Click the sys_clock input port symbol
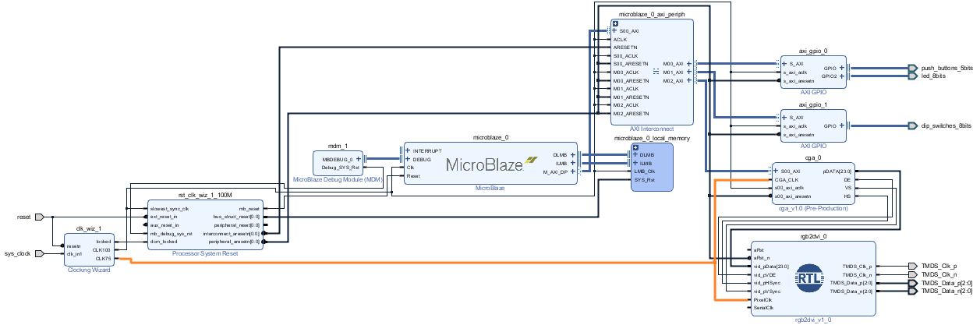 point(39,253)
